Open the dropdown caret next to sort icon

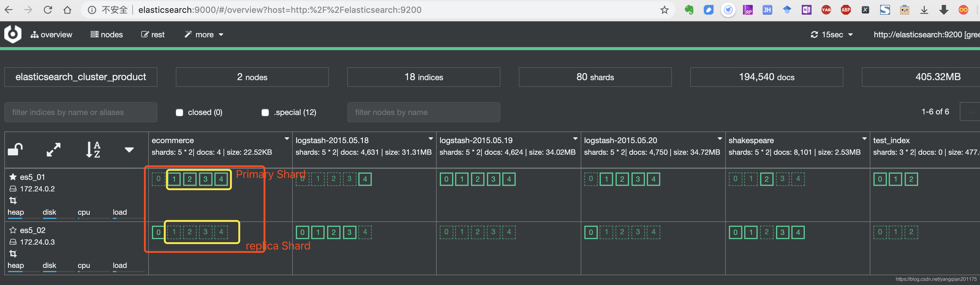[129, 150]
